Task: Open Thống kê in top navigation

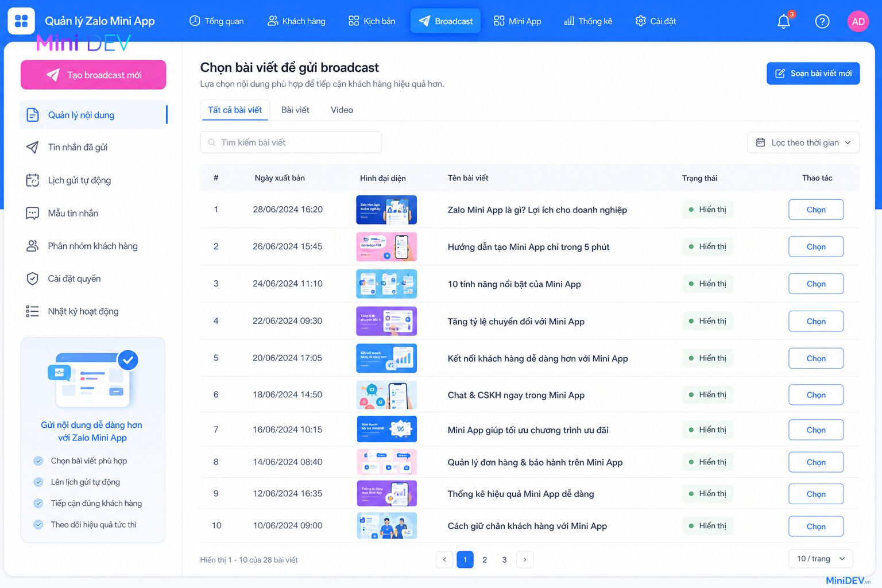Action: click(588, 21)
